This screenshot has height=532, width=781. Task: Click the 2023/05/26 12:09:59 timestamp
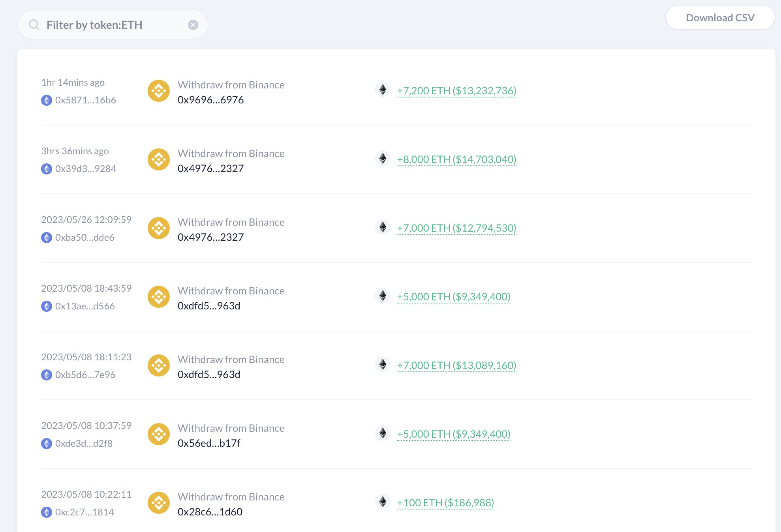86,220
